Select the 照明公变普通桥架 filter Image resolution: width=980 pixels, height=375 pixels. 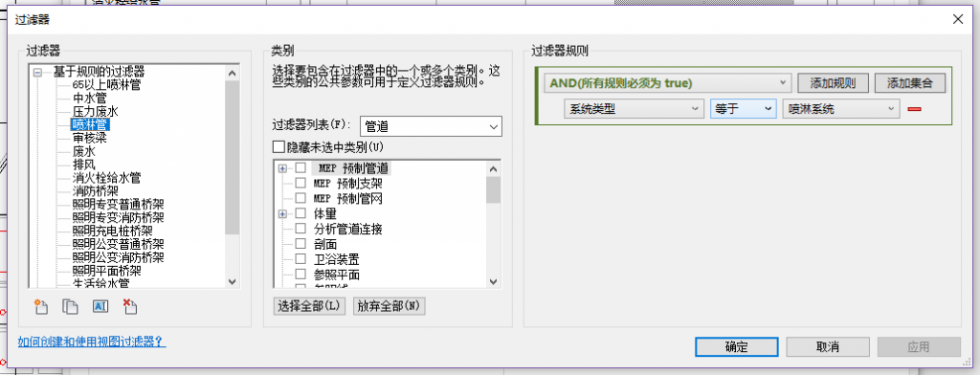pyautogui.click(x=118, y=244)
